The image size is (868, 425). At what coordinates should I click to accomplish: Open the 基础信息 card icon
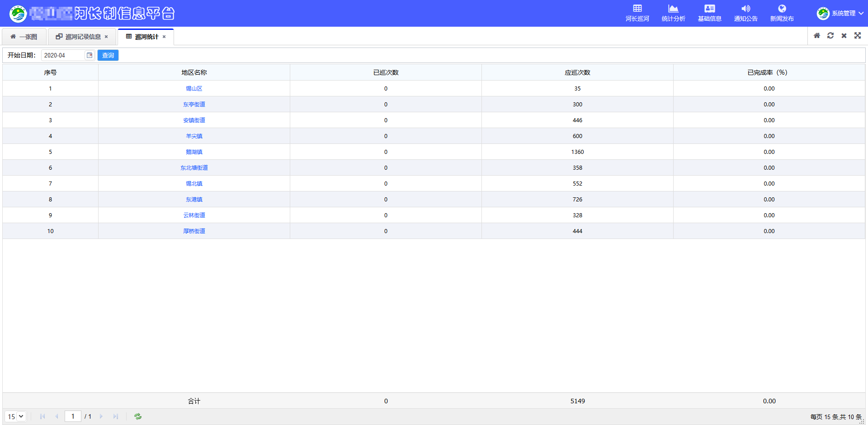709,9
